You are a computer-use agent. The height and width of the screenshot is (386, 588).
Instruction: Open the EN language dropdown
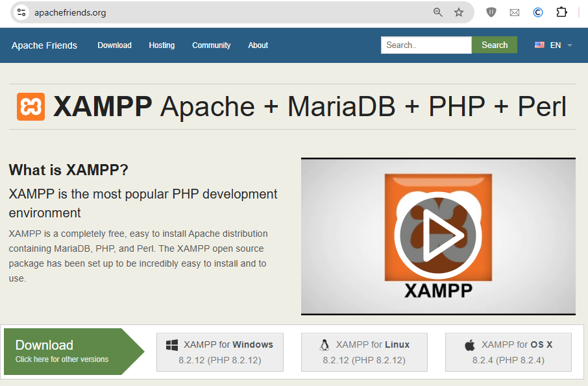click(553, 45)
